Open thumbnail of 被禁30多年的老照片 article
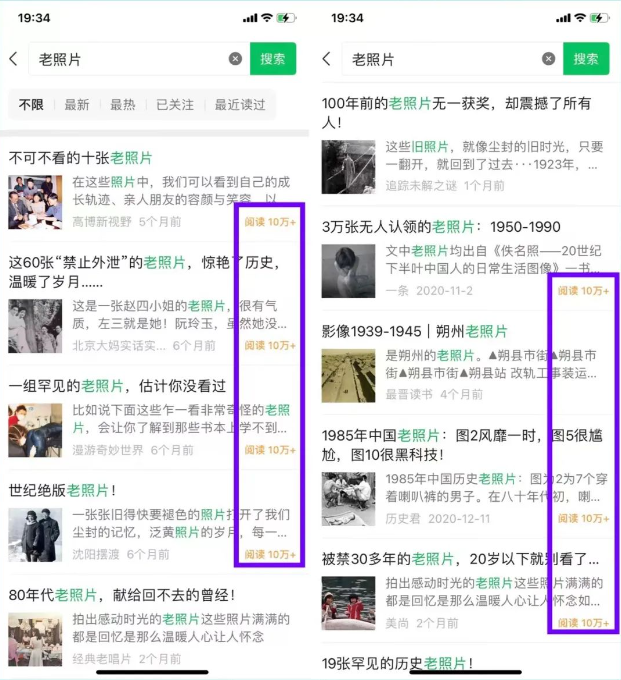The width and height of the screenshot is (621, 680). [x=348, y=603]
